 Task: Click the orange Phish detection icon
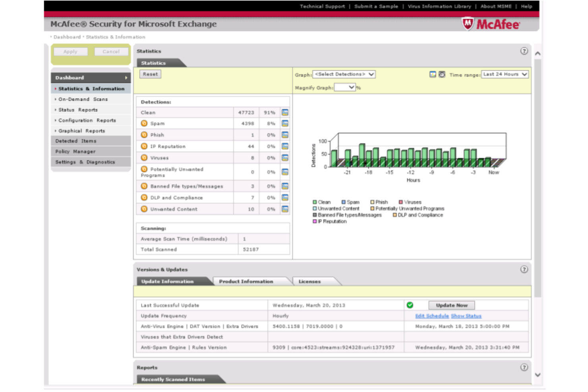tap(144, 135)
